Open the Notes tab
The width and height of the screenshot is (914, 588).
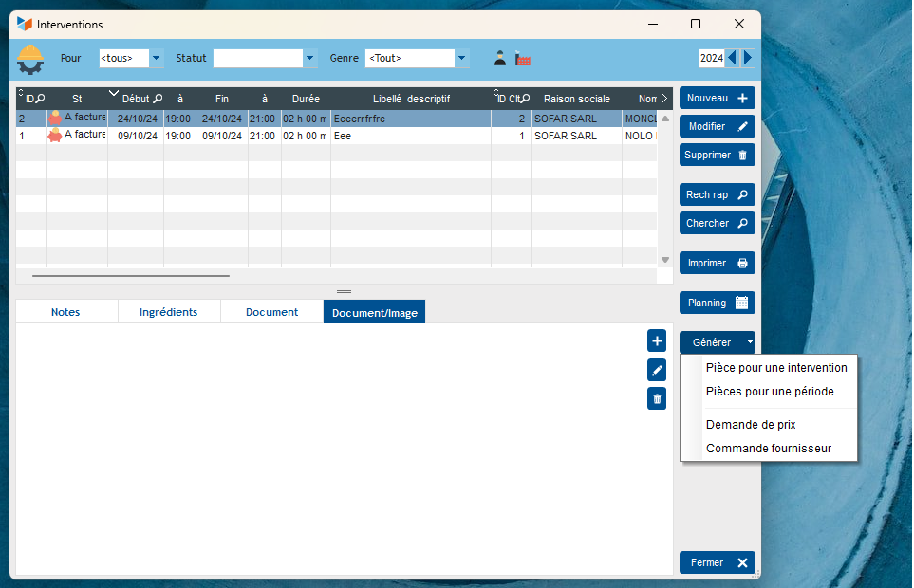(65, 312)
